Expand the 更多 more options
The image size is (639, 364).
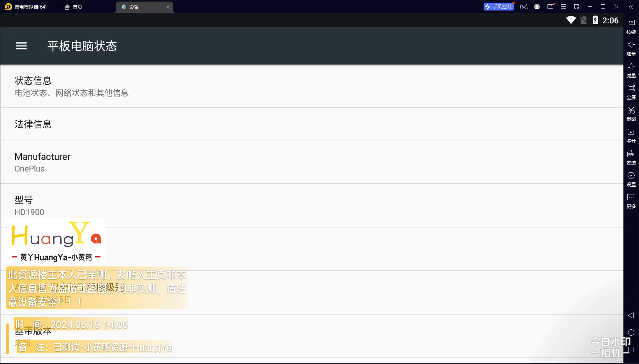point(631,200)
